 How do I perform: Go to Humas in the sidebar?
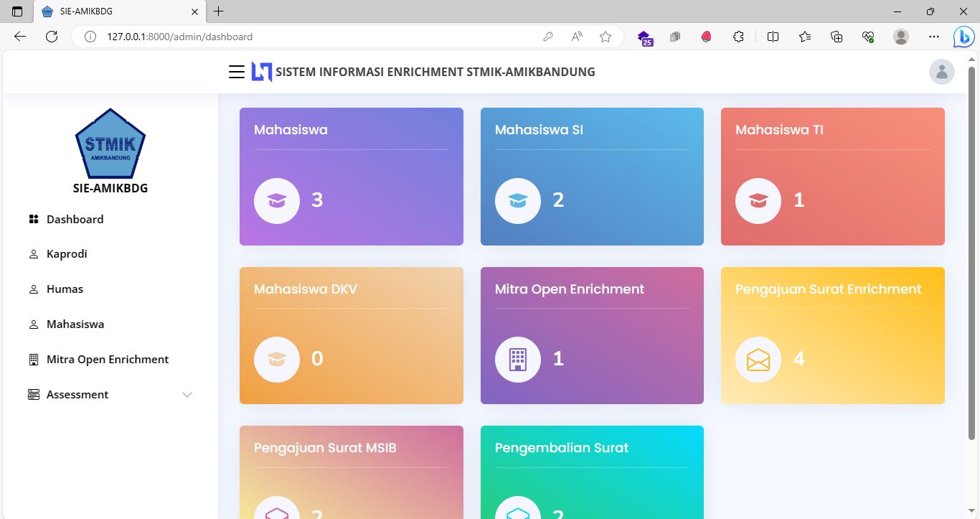pyautogui.click(x=65, y=289)
